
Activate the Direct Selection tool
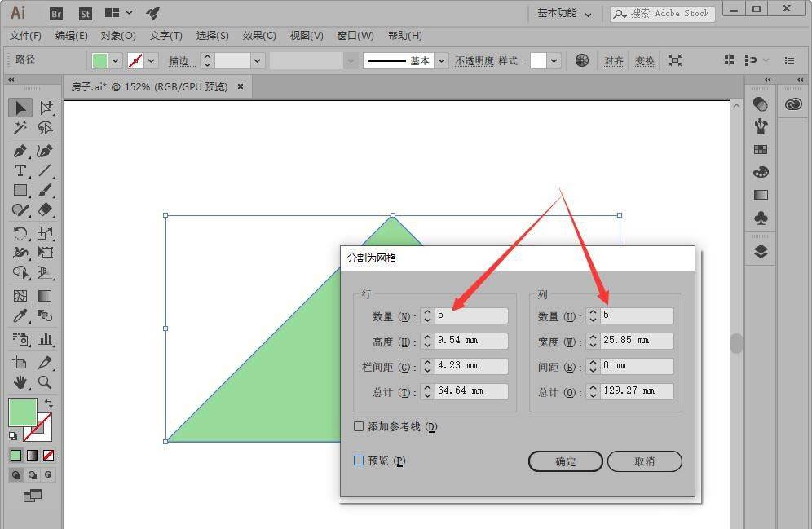pos(46,108)
